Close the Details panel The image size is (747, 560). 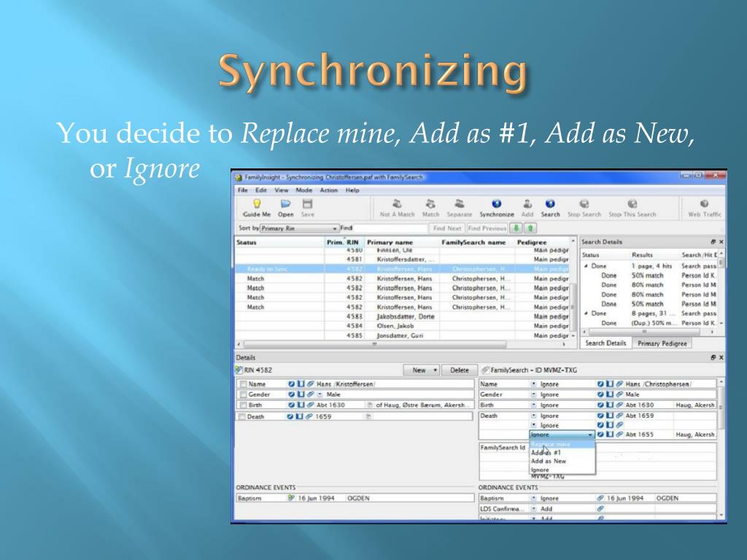click(721, 357)
